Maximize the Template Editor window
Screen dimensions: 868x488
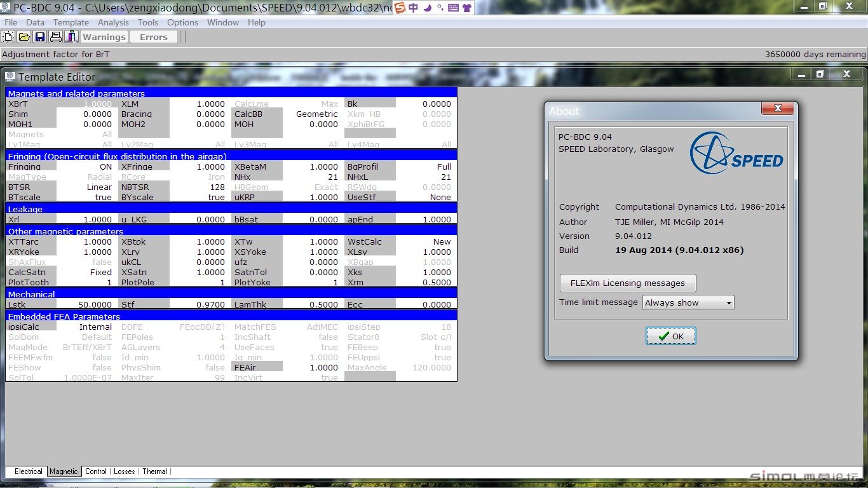pos(820,74)
